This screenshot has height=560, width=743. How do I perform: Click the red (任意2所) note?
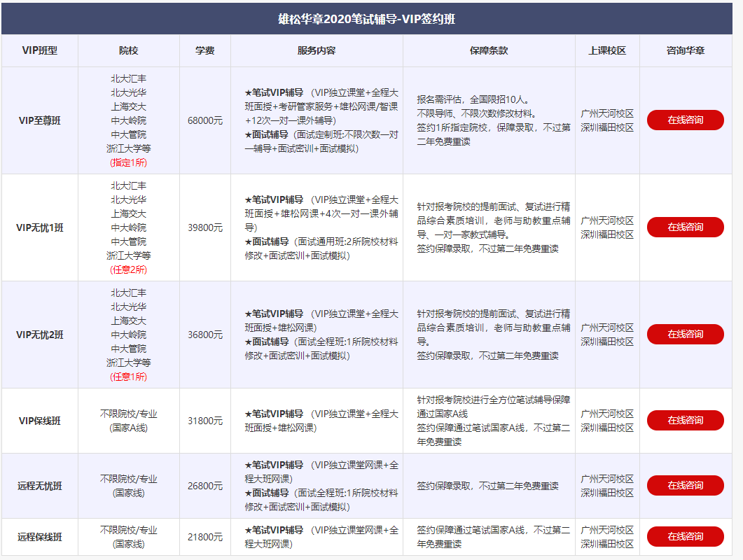pyautogui.click(x=128, y=269)
